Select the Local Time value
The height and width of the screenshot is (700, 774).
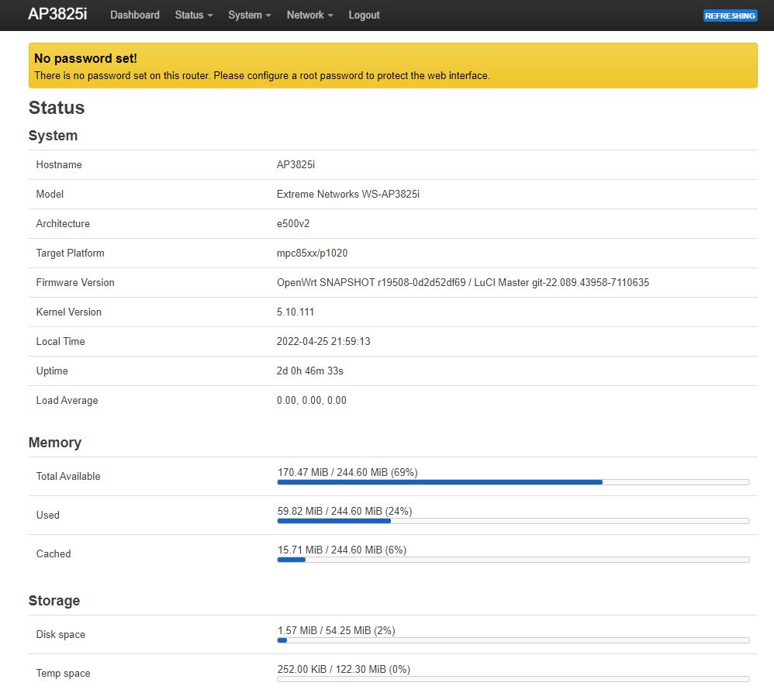pyautogui.click(x=323, y=341)
